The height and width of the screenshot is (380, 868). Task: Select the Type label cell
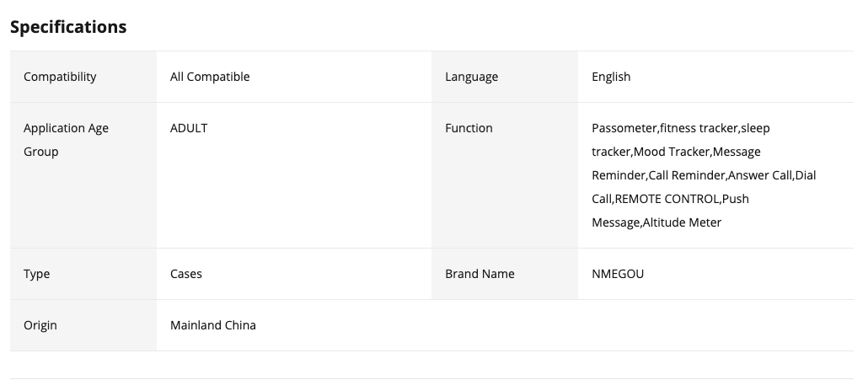tap(37, 274)
